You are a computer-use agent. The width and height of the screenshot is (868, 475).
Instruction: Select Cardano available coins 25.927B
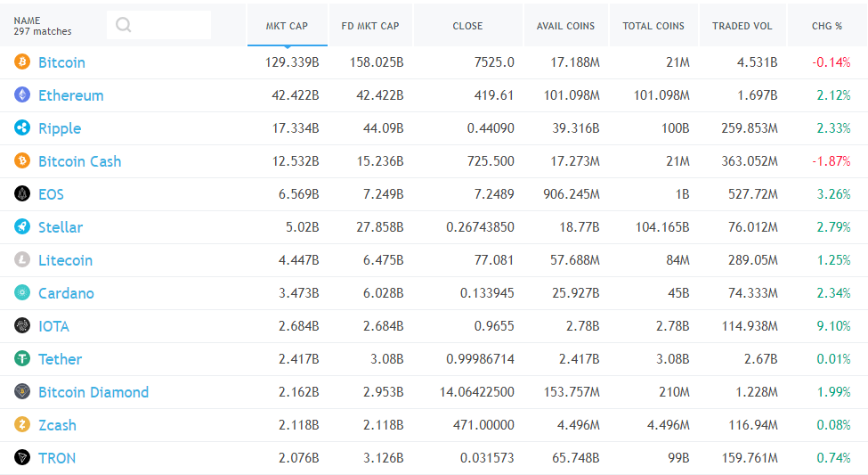(x=576, y=293)
